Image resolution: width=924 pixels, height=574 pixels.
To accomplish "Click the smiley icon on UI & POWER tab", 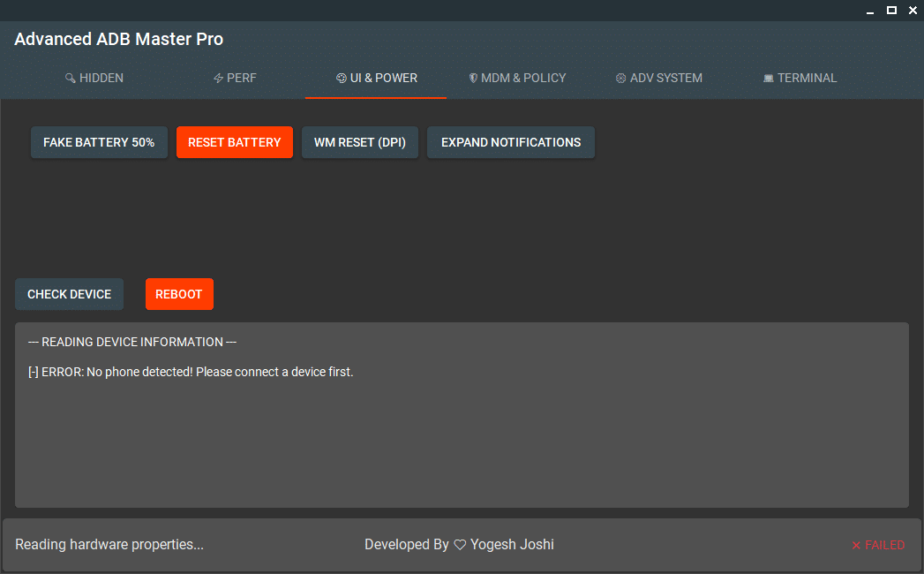I will 341,78.
